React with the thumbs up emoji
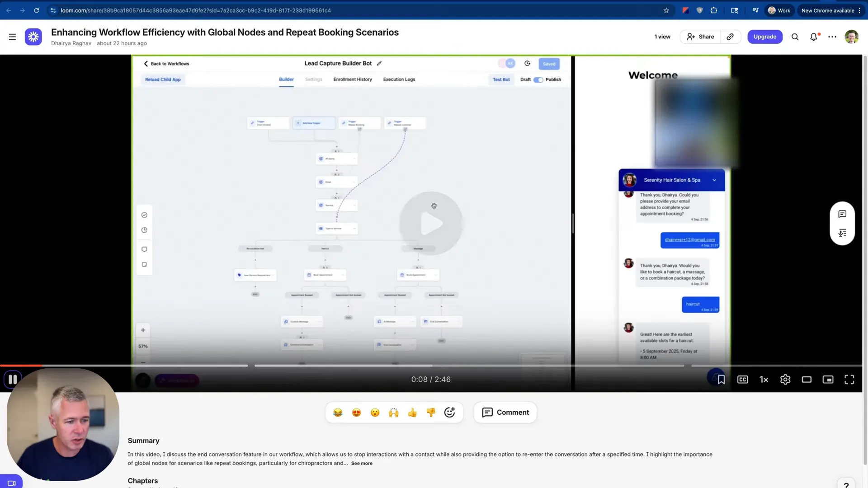This screenshot has width=868, height=488. click(x=412, y=412)
